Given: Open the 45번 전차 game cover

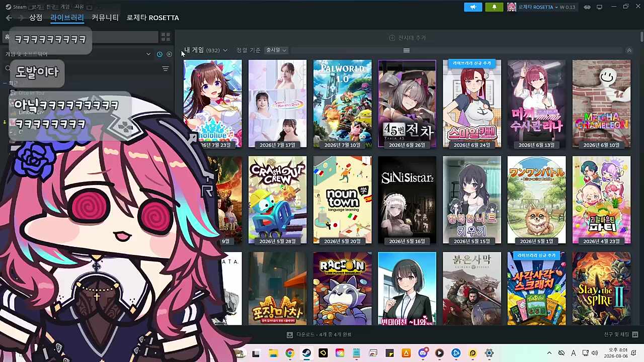Looking at the screenshot, I should (407, 104).
